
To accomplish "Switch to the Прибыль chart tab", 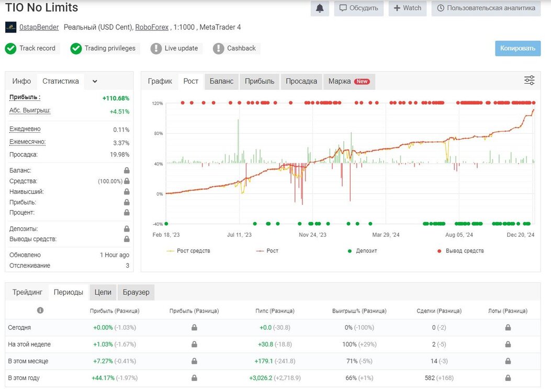I will point(260,82).
